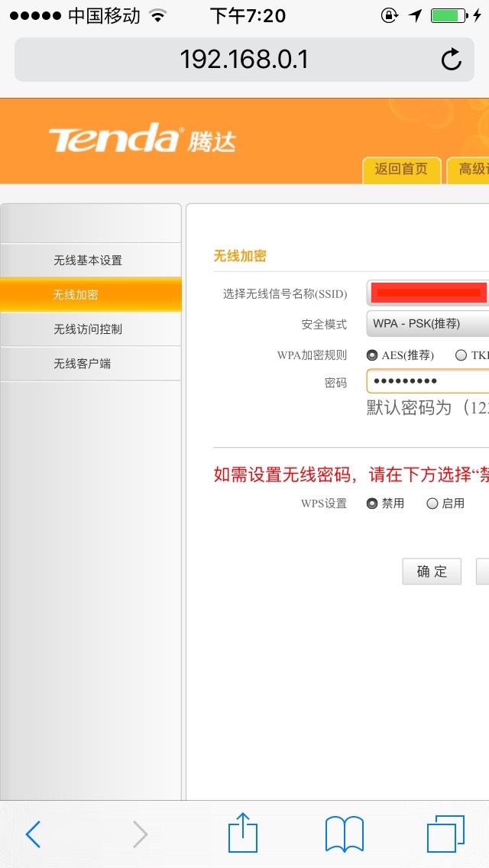Open the 无线客户端 page
Viewport: 489px width, 868px height.
point(90,364)
